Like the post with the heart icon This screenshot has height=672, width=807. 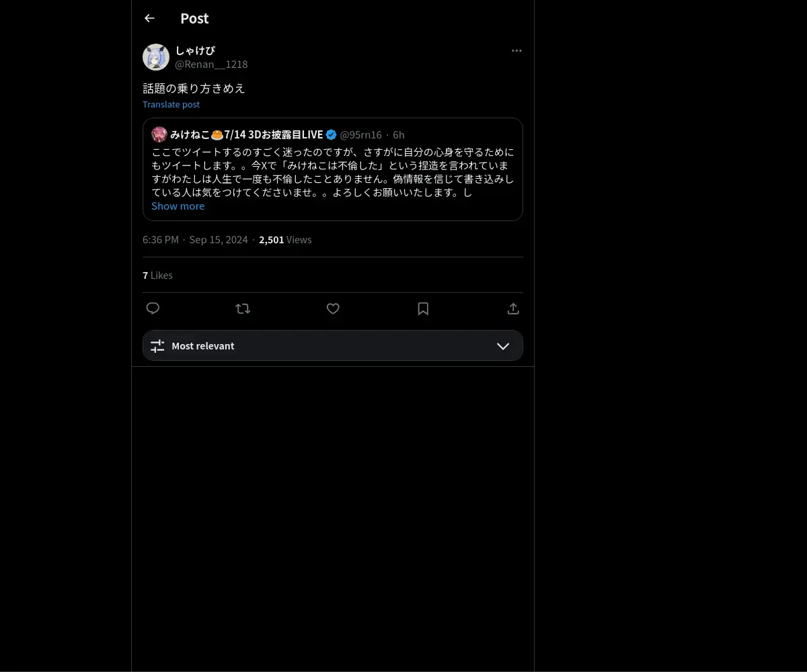coord(333,308)
